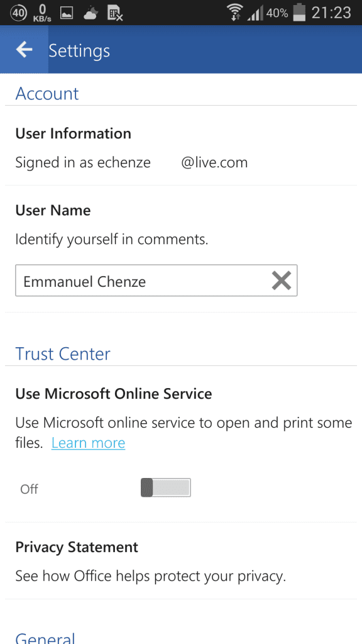
Task: Go back using the arrow icon
Action: (25, 50)
